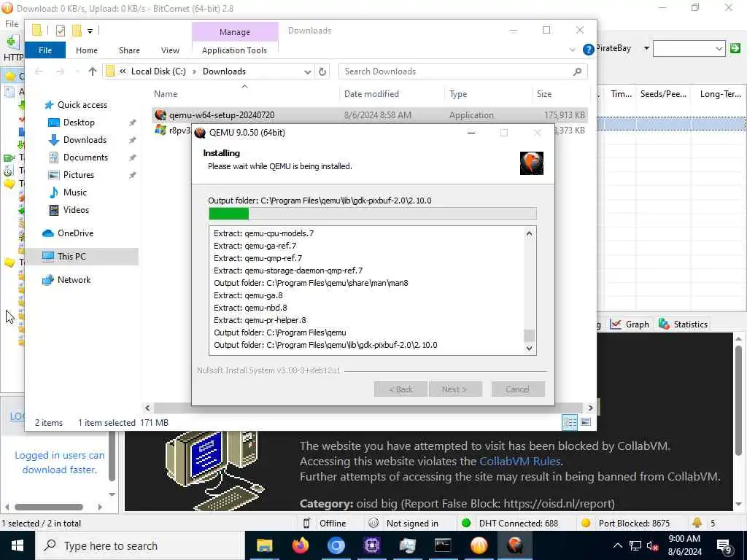Open the File tab in Explorer ribbon
Viewport: 747px width, 560px height.
[45, 50]
